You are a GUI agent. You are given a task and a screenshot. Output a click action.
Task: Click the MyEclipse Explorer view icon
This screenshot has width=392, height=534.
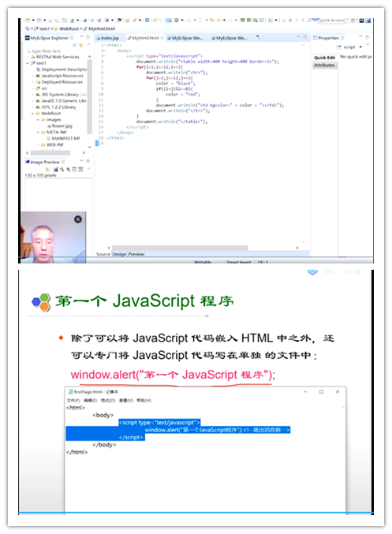28,38
